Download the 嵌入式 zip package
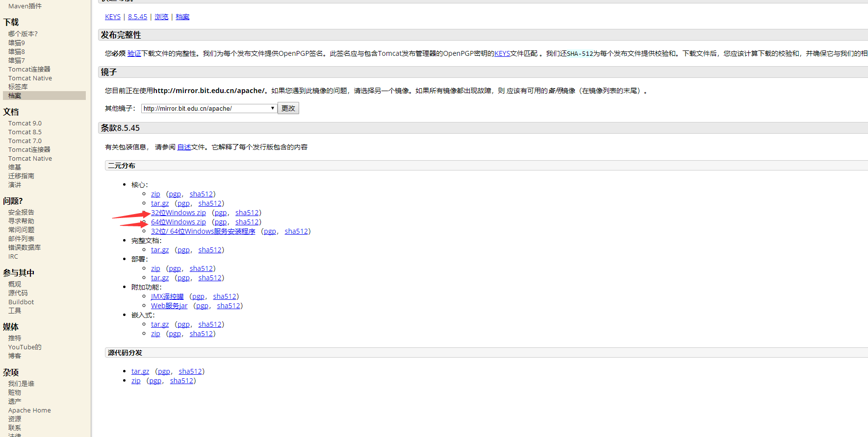Image resolution: width=868 pixels, height=437 pixels. pyautogui.click(x=155, y=334)
